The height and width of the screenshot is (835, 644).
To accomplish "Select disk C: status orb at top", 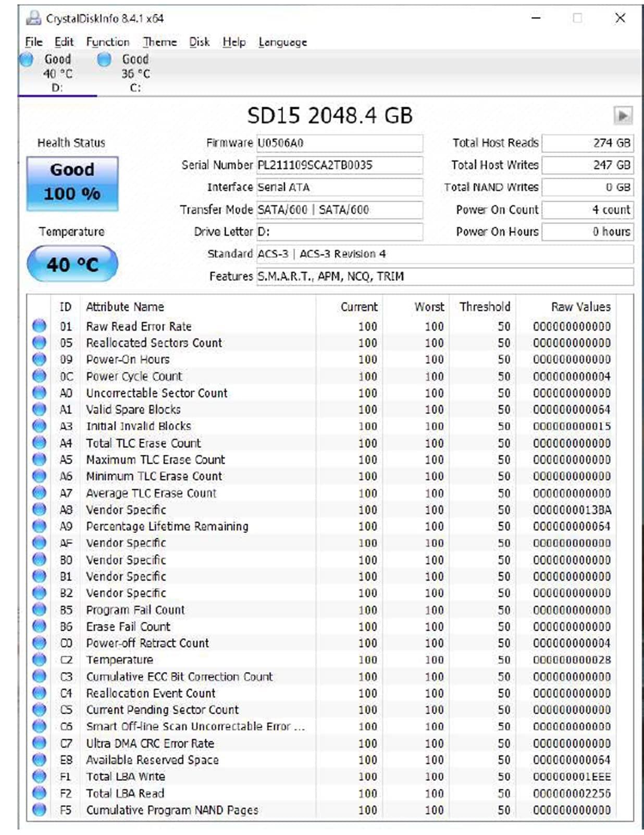I will tap(104, 59).
